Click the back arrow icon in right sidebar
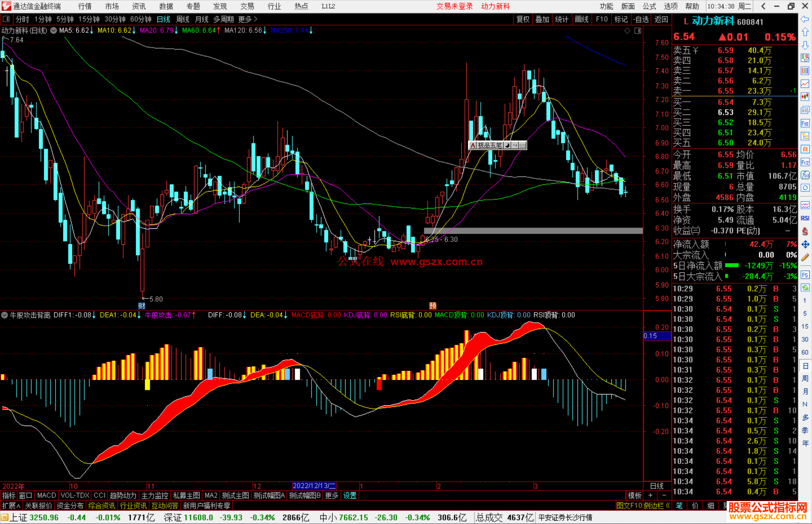The width and height of the screenshot is (812, 524). (805, 19)
